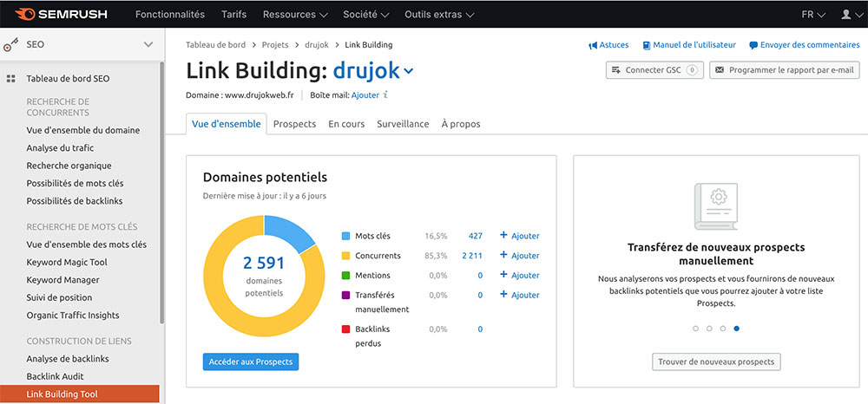Click the Accéder aux Prospects button
Viewport: 868px width, 404px height.
(x=251, y=362)
